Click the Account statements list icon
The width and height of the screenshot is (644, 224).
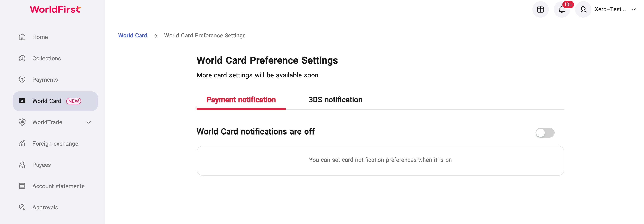point(22,186)
